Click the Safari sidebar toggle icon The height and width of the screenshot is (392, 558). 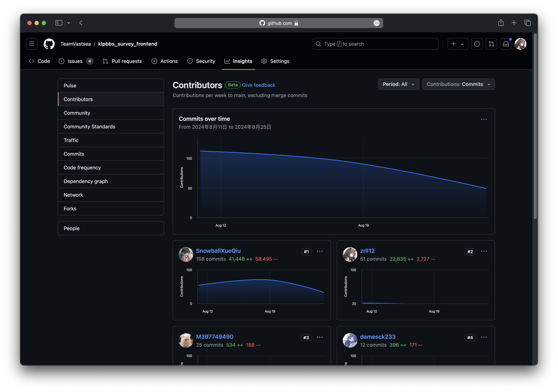coord(59,23)
